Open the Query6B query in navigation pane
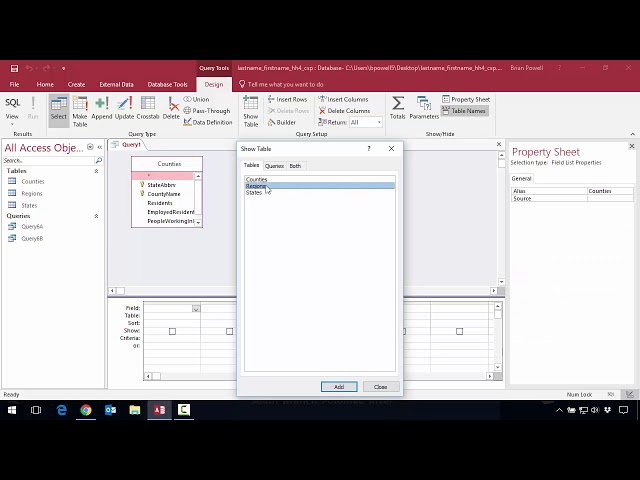 coord(25,238)
